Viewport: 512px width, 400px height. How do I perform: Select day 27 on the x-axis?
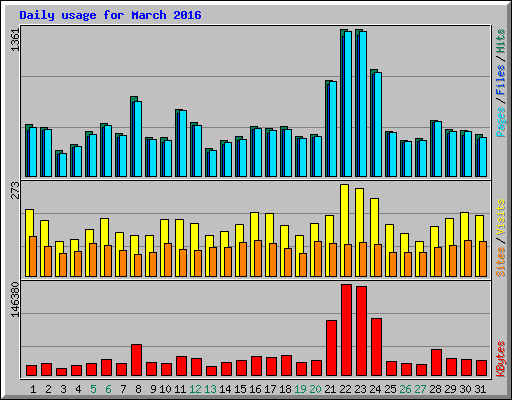[421, 389]
